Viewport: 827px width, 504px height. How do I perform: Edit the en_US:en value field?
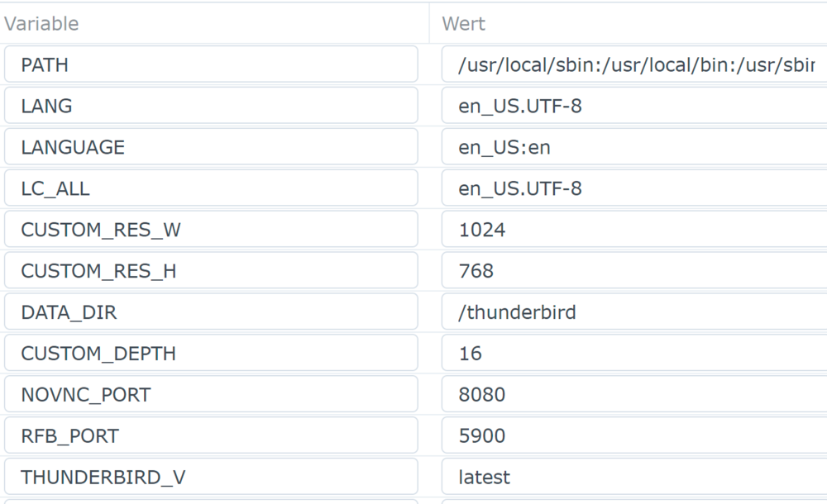(x=634, y=146)
